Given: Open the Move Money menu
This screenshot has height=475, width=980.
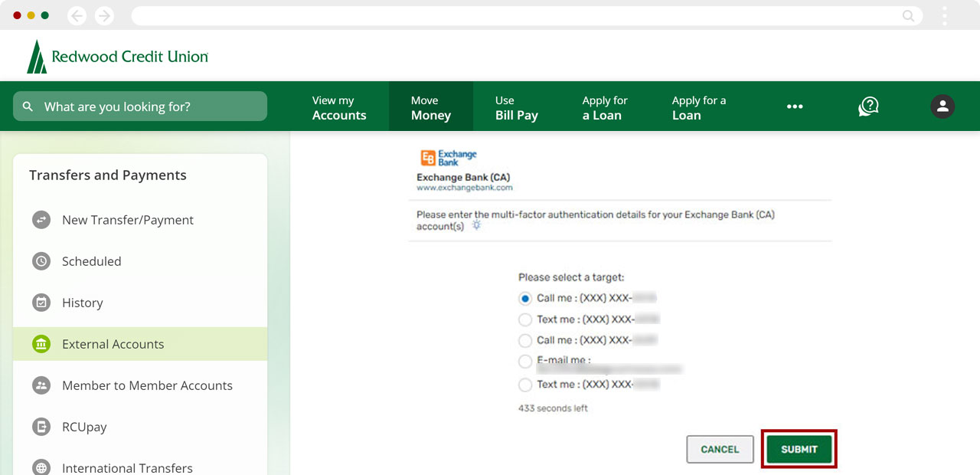Looking at the screenshot, I should click(x=430, y=107).
